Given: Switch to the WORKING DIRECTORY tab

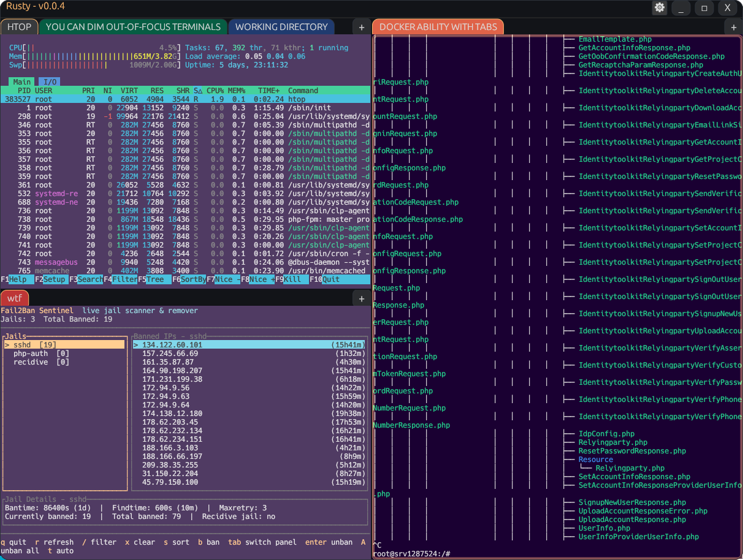Looking at the screenshot, I should pos(281,27).
